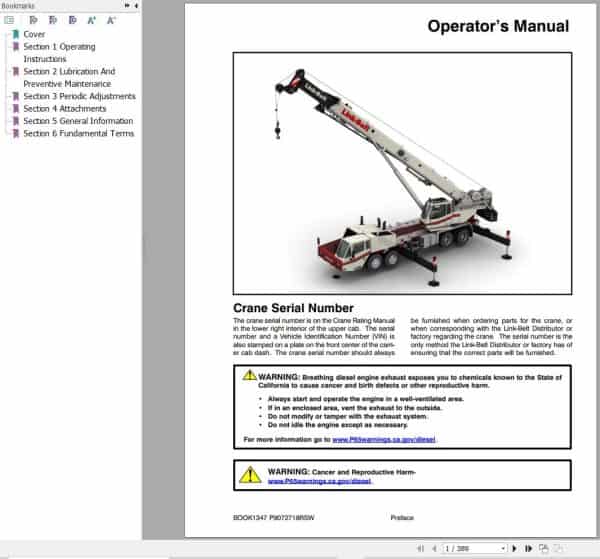Collapse the Bookmarks panel with arrow
Viewport: 600px width, 559px height.
coord(136,5)
